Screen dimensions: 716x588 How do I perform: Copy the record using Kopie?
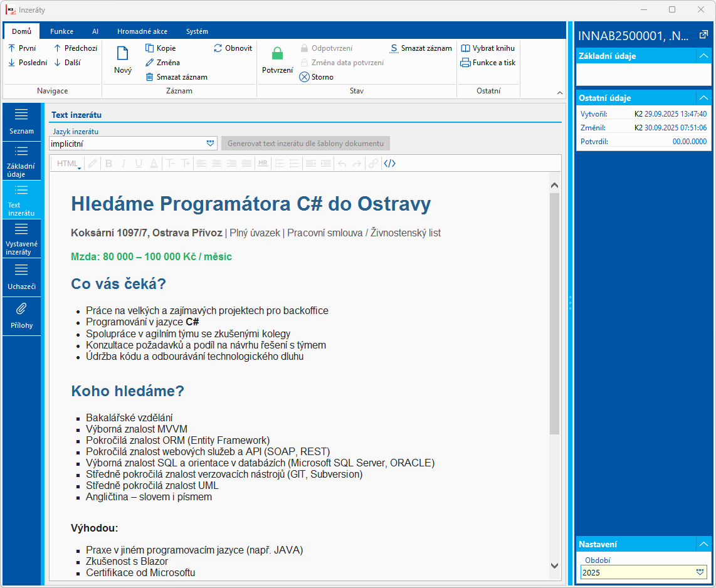(161, 48)
